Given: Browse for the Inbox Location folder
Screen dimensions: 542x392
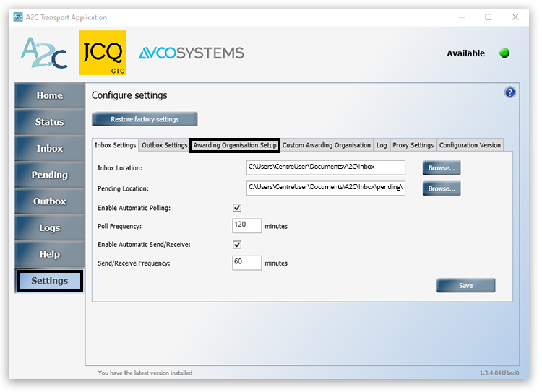Looking at the screenshot, I should 442,168.
